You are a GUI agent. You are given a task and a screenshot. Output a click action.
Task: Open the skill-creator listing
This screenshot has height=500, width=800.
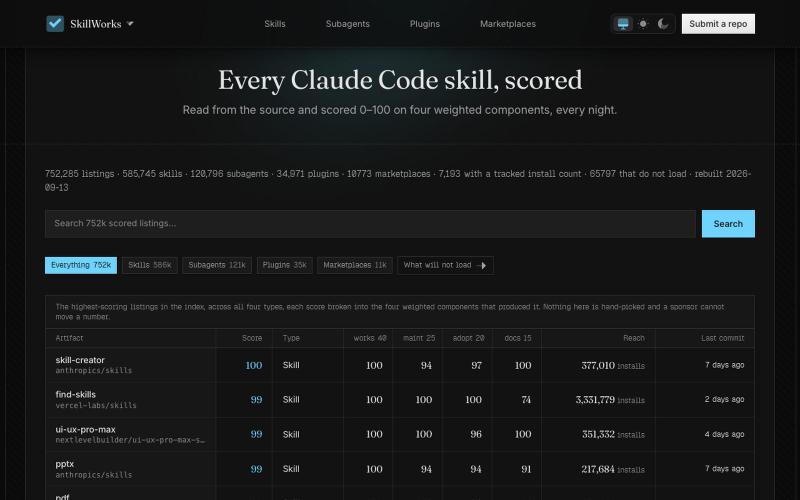[80, 360]
